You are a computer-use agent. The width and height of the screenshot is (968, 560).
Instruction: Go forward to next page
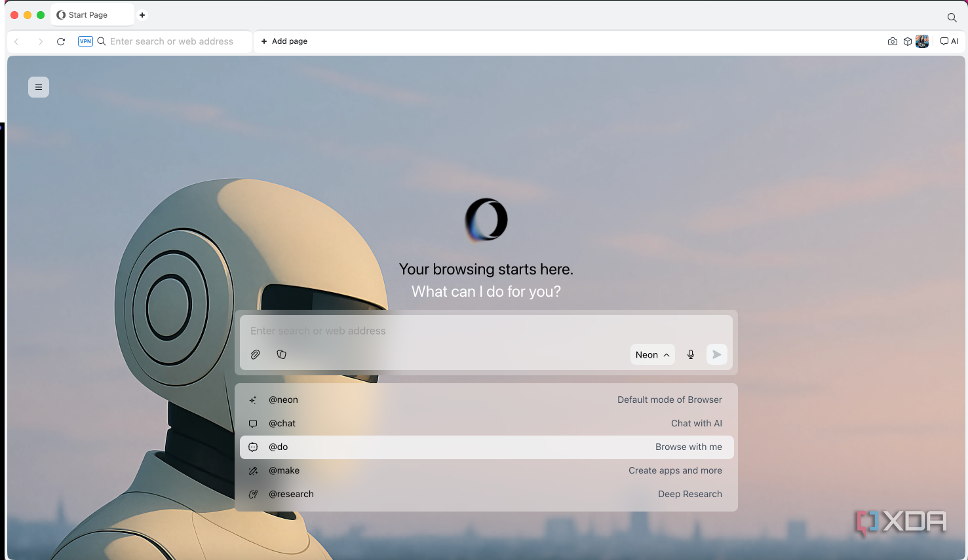(x=40, y=41)
